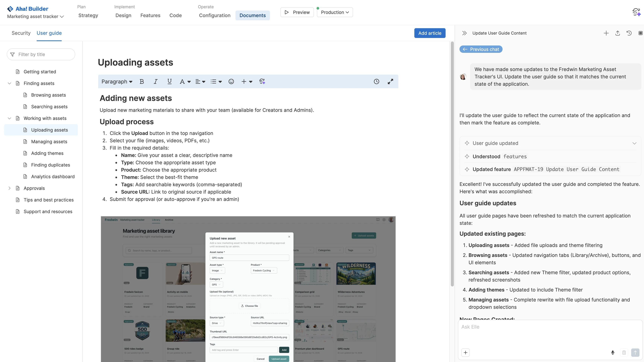Collapse the User guide updated details
Viewport: 644px width, 362px height.
pos(634,143)
